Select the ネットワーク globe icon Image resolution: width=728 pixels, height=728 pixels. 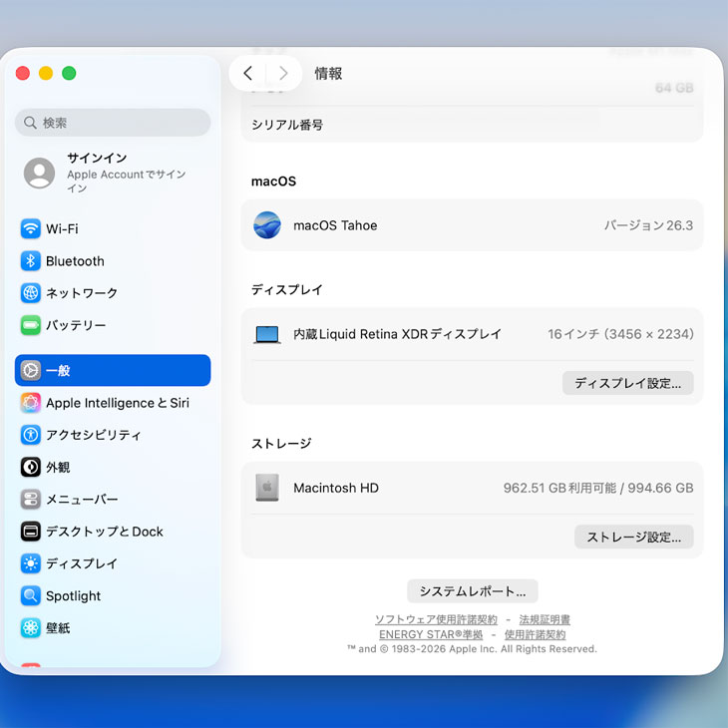tap(31, 293)
